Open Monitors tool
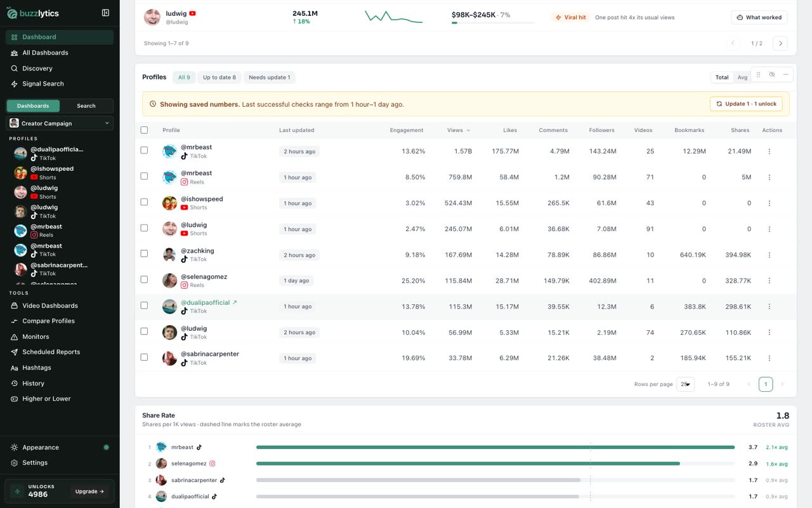Screen dimensions: 812x508 point(60,337)
